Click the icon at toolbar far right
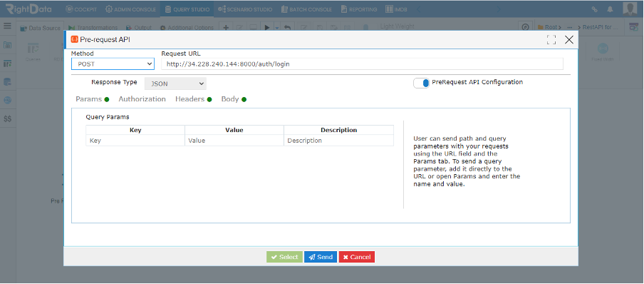 pyautogui.click(x=634, y=27)
